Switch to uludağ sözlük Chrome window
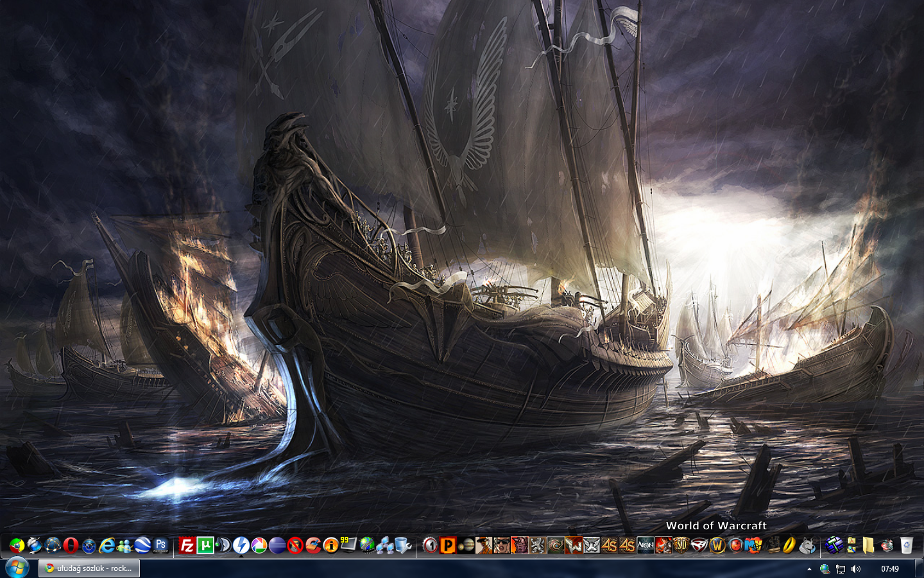924x578 pixels. pyautogui.click(x=89, y=568)
